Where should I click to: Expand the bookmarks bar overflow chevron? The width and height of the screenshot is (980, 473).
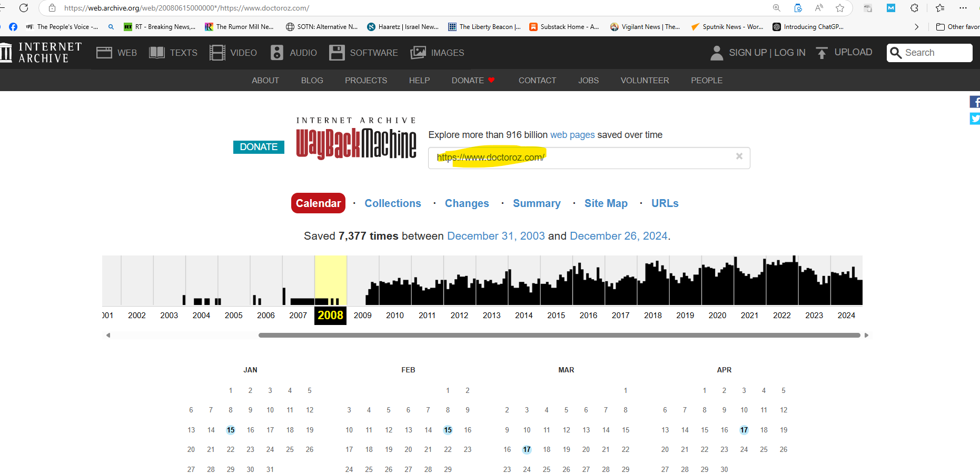(x=917, y=27)
